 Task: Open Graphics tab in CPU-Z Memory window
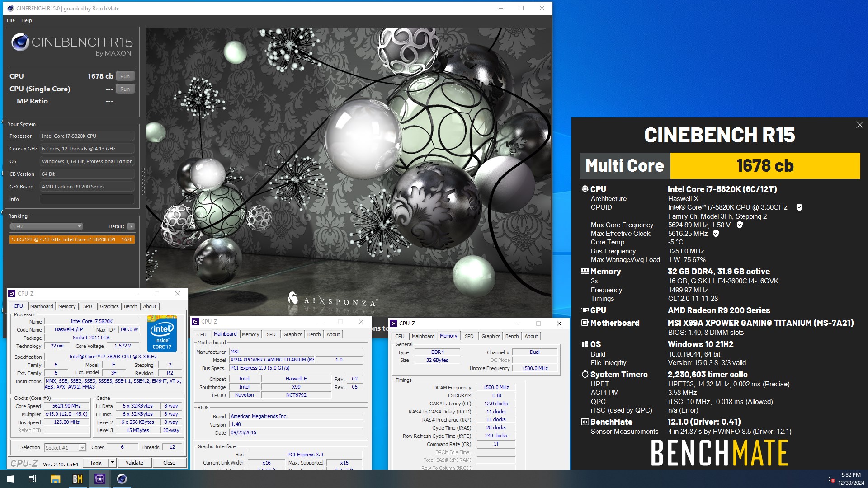pyautogui.click(x=491, y=336)
